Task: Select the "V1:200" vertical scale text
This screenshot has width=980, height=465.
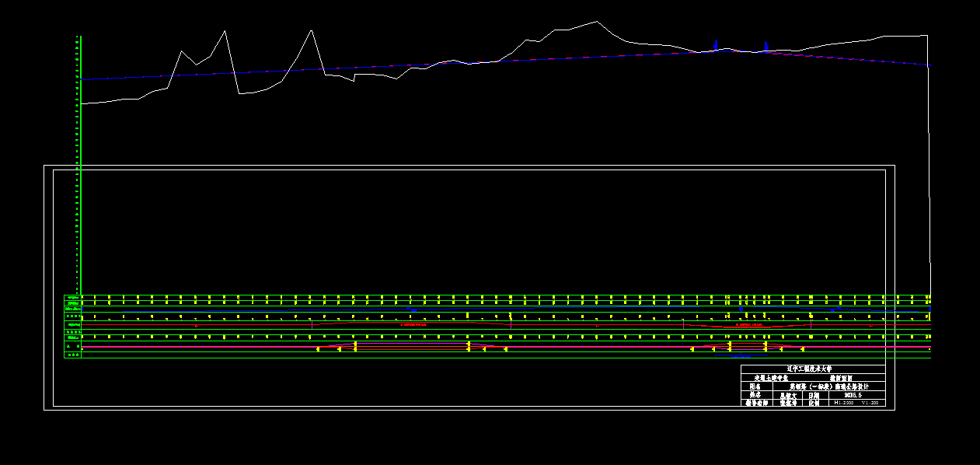Action: (870, 403)
